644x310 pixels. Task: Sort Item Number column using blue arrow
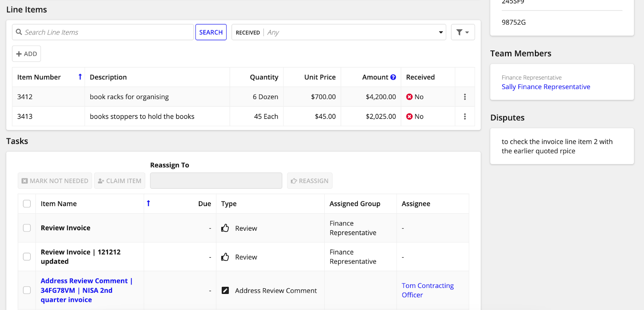click(80, 77)
